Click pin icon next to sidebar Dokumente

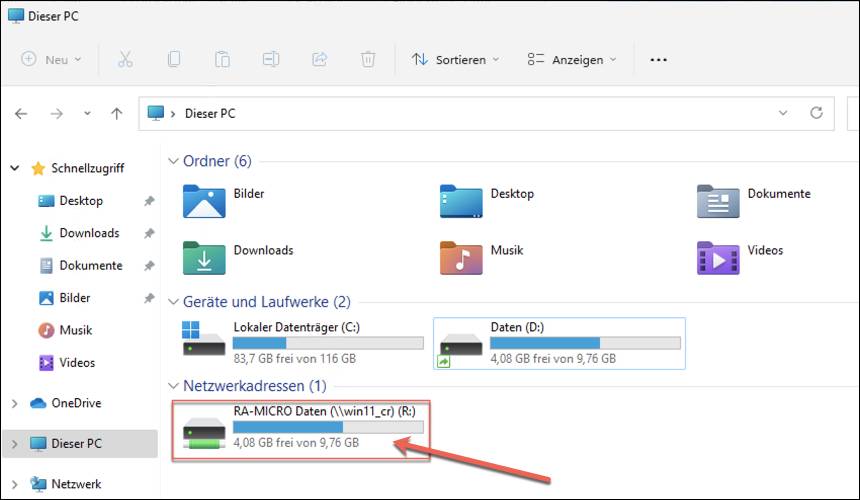(x=149, y=266)
